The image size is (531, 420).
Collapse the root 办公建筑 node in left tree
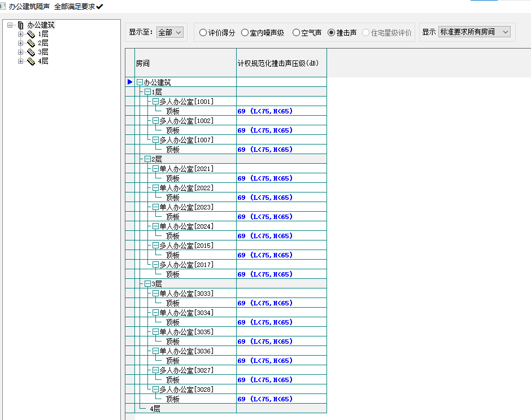pyautogui.click(x=10, y=25)
